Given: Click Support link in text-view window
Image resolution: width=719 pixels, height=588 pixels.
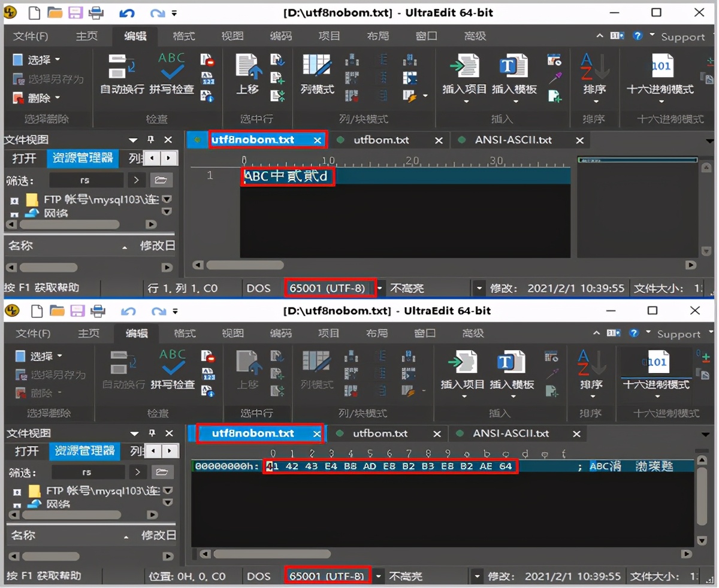Looking at the screenshot, I should point(682,37).
